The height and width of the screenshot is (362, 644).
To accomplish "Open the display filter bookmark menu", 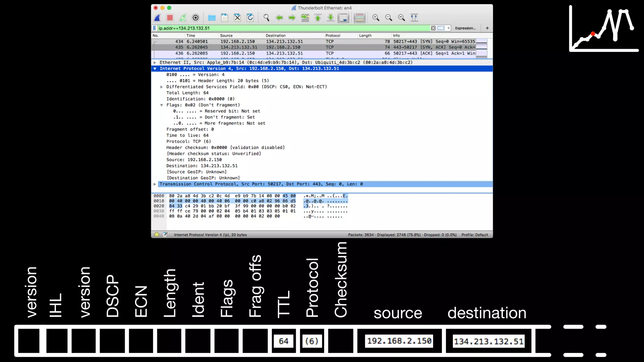I will 154,28.
